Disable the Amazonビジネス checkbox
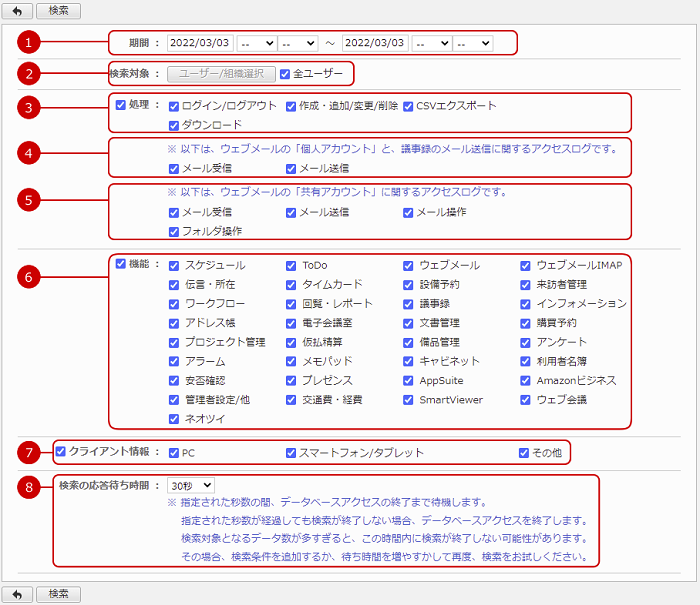Screen dimensions: 700x605 pyautogui.click(x=526, y=381)
